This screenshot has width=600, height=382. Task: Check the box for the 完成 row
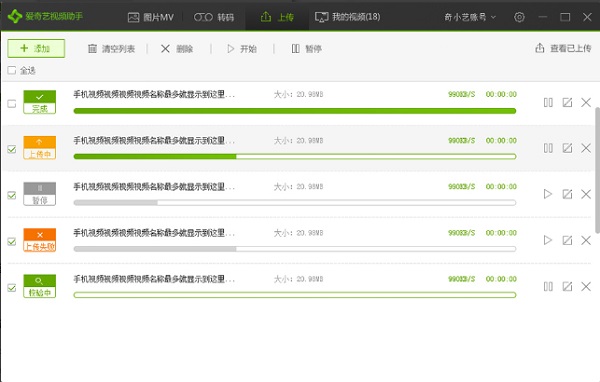pos(12,103)
